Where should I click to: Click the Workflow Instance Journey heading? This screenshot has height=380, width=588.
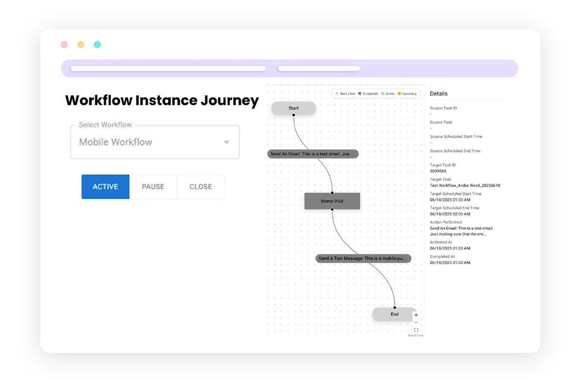point(162,101)
